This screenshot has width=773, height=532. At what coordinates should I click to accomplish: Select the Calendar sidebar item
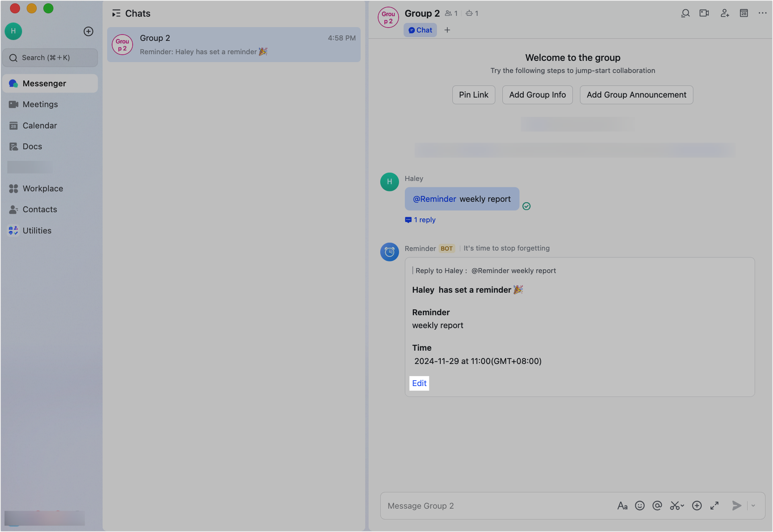point(40,125)
